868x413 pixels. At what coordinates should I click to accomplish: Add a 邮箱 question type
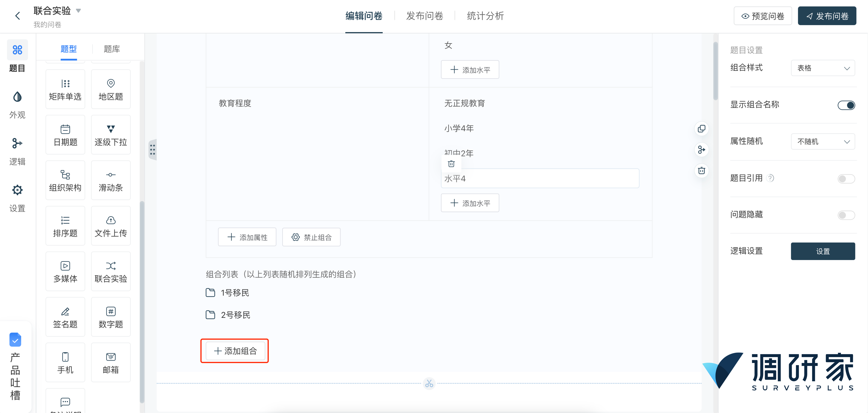[111, 362]
